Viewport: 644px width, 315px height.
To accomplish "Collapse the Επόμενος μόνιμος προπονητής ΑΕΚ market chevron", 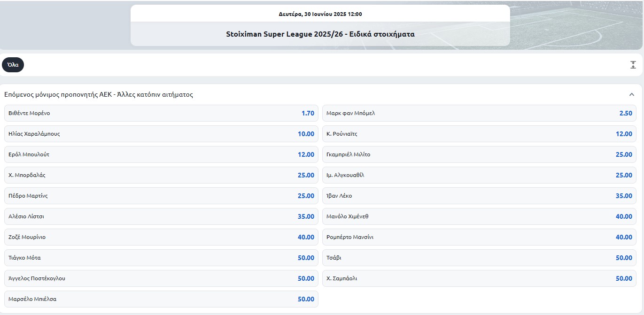I will coord(632,94).
